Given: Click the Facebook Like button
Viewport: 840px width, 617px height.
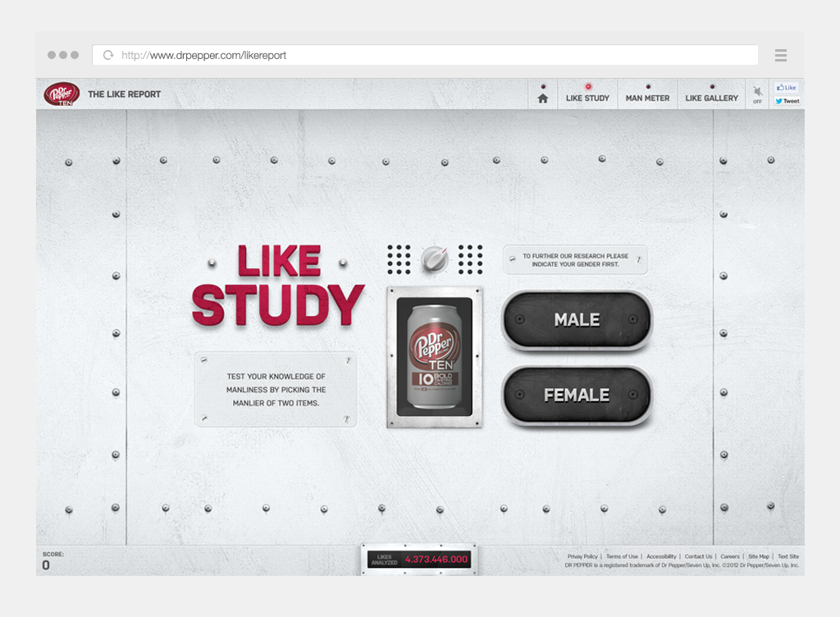Looking at the screenshot, I should (787, 88).
